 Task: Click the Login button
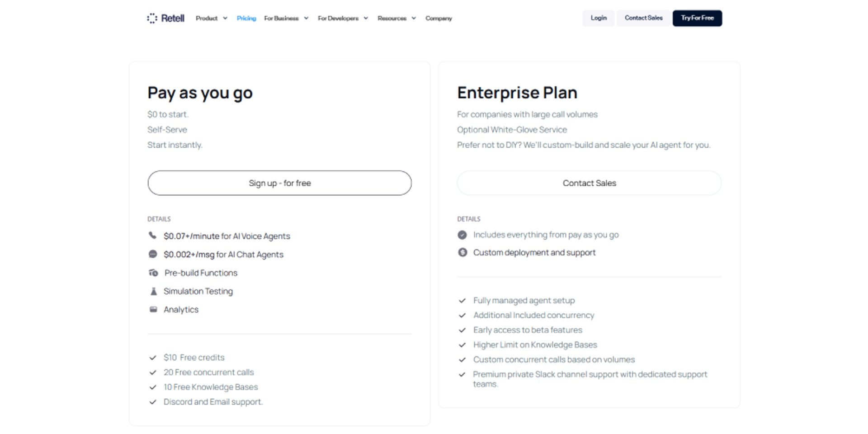pyautogui.click(x=599, y=18)
